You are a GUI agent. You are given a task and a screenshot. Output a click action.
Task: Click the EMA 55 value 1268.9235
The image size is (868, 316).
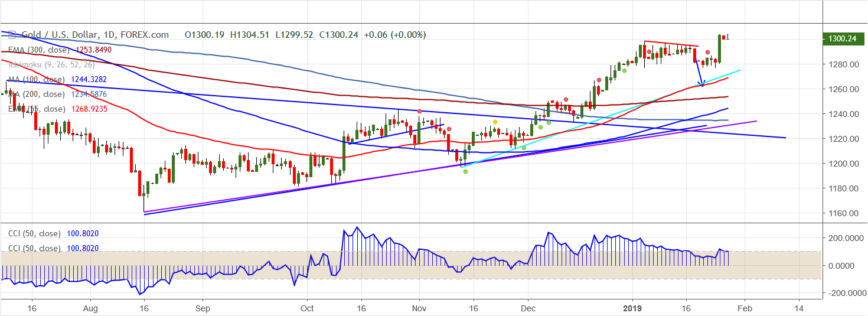point(90,109)
